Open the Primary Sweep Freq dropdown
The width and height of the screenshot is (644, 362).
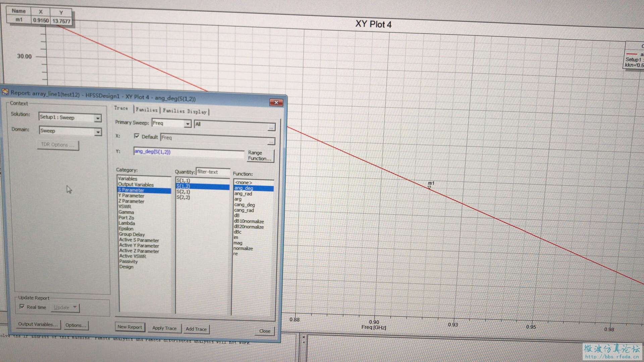pyautogui.click(x=188, y=124)
